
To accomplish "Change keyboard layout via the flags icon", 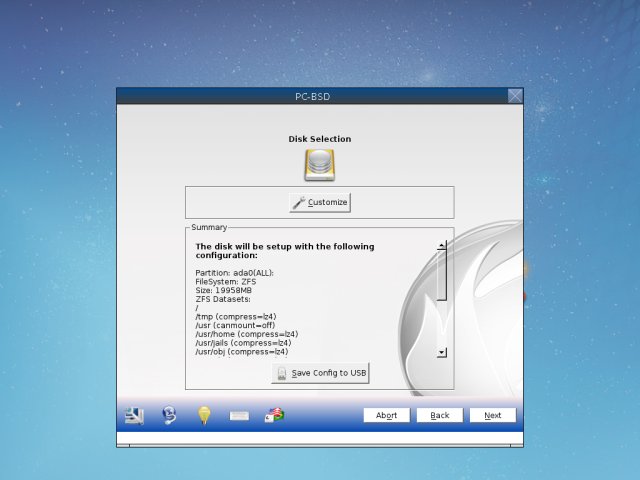I will pos(274,415).
